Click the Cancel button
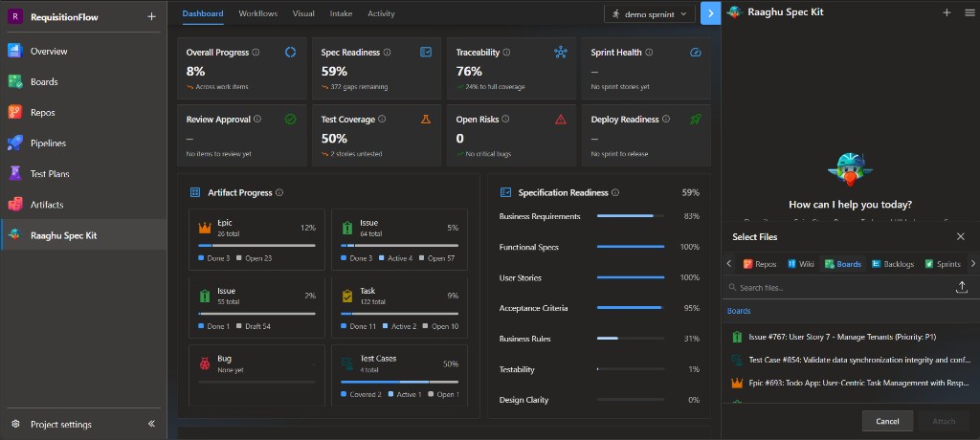The image size is (980, 440). pyautogui.click(x=887, y=421)
